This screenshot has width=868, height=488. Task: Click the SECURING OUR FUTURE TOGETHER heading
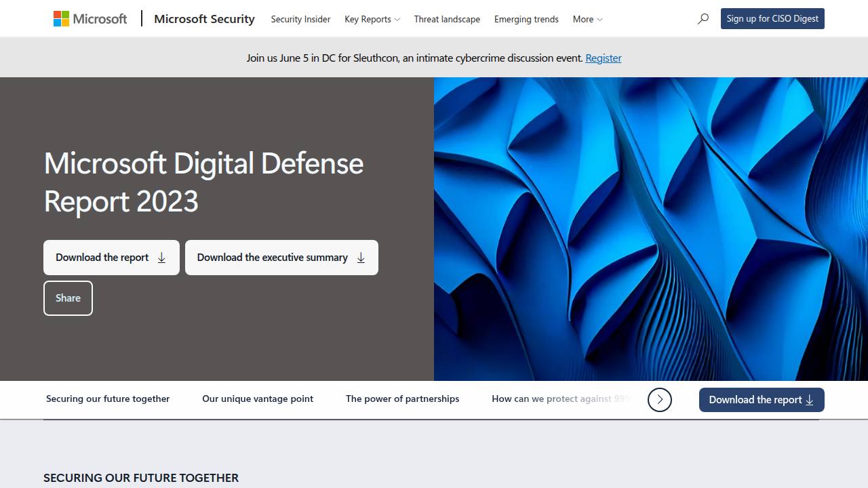click(141, 478)
